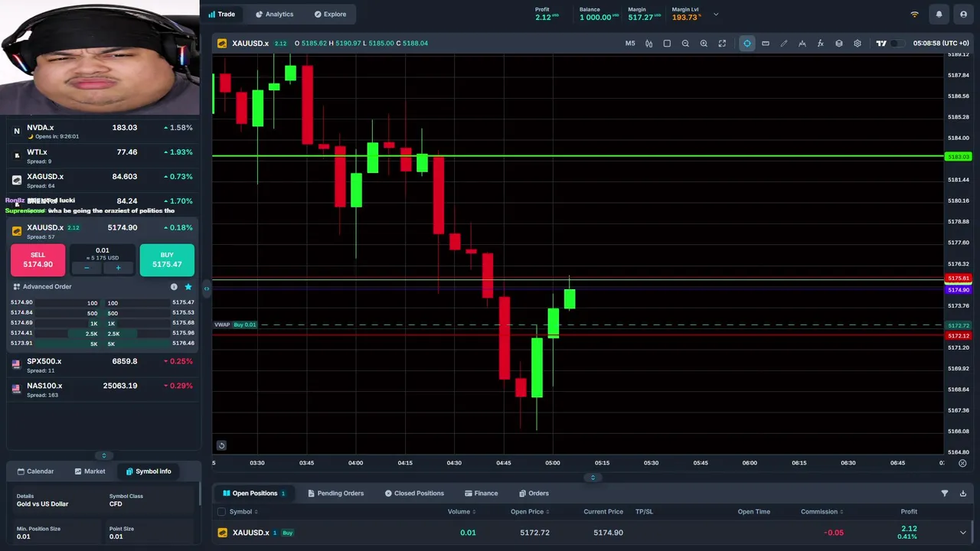Open the chart layers icon
Viewport: 980px width, 551px height.
point(839,44)
